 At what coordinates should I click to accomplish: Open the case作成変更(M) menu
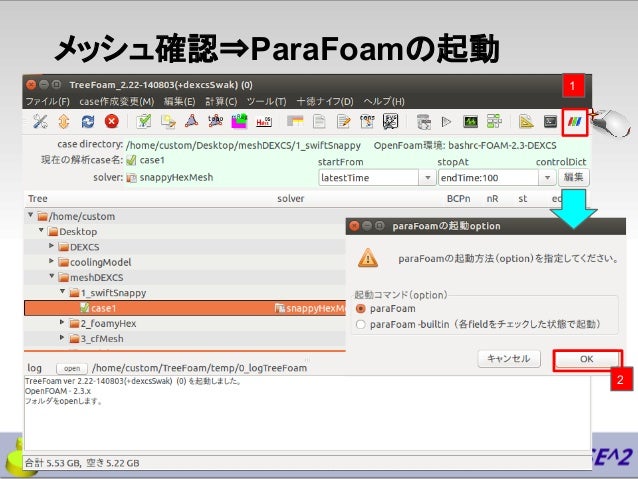pyautogui.click(x=117, y=101)
